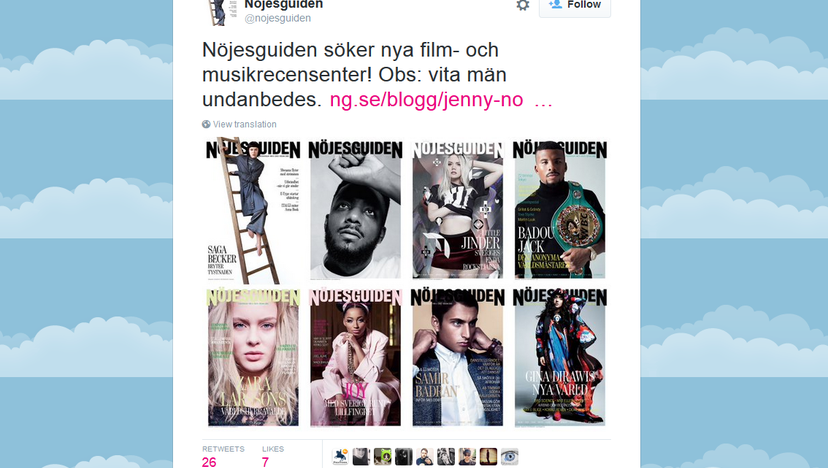Open the Badou Jack cover image

(560, 210)
